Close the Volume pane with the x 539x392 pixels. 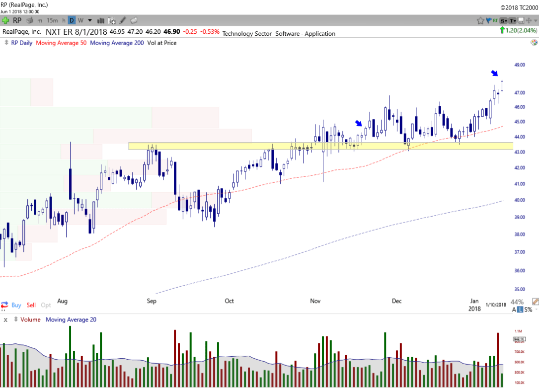point(5,320)
